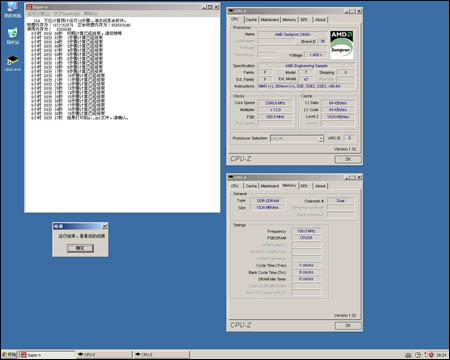Click OK in the CPU-tab CPU-Z window
The height and width of the screenshot is (360, 450).
pos(348,159)
